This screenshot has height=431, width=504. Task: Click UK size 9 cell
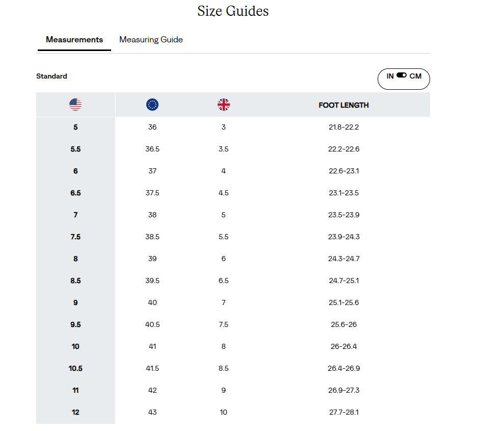[x=224, y=390]
